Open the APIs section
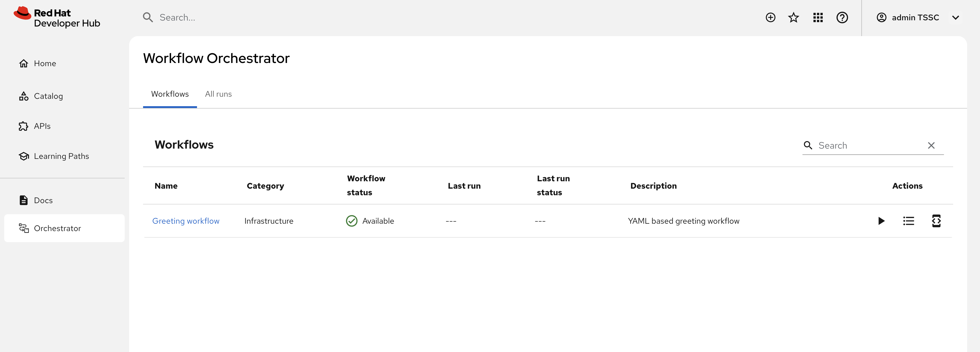 point(42,126)
